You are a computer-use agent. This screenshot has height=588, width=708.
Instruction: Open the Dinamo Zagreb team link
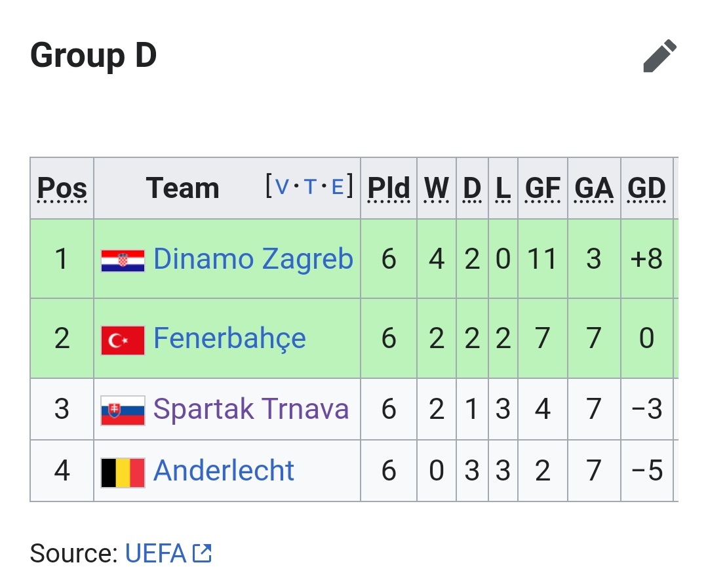point(253,259)
